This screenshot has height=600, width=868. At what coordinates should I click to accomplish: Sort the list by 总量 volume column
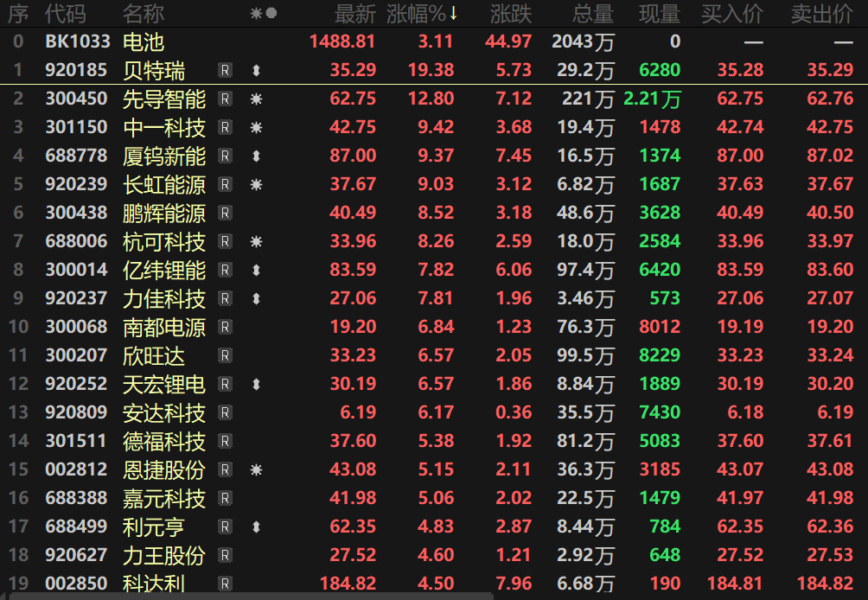point(592,14)
